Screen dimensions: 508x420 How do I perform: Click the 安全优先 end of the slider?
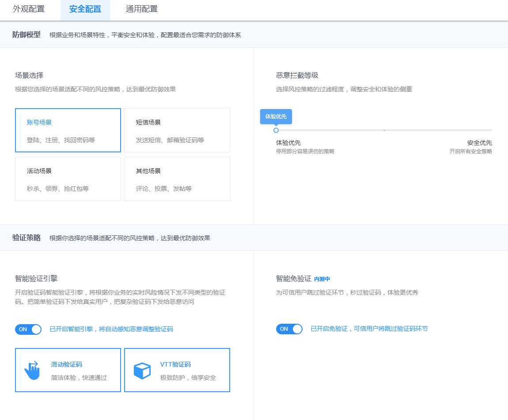491,130
